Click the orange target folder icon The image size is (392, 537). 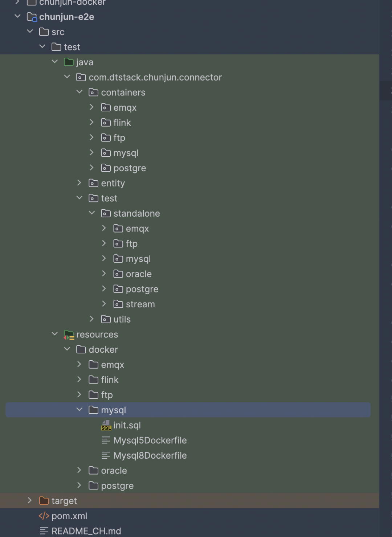44,501
